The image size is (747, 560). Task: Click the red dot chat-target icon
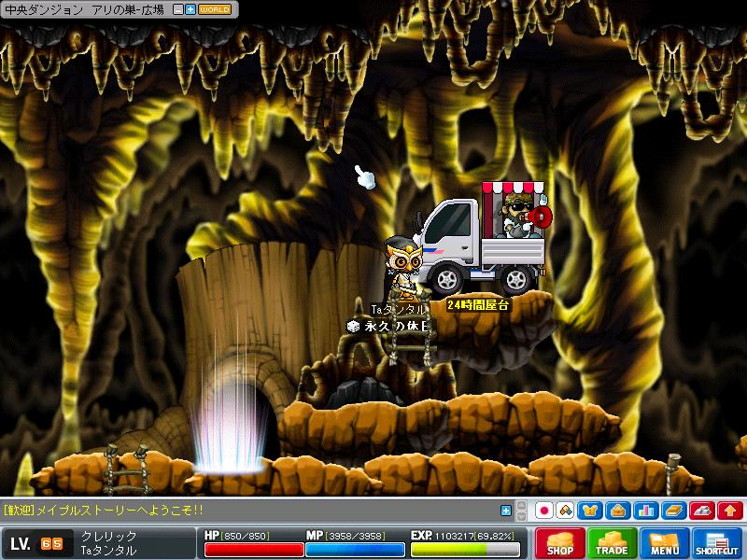click(x=544, y=511)
